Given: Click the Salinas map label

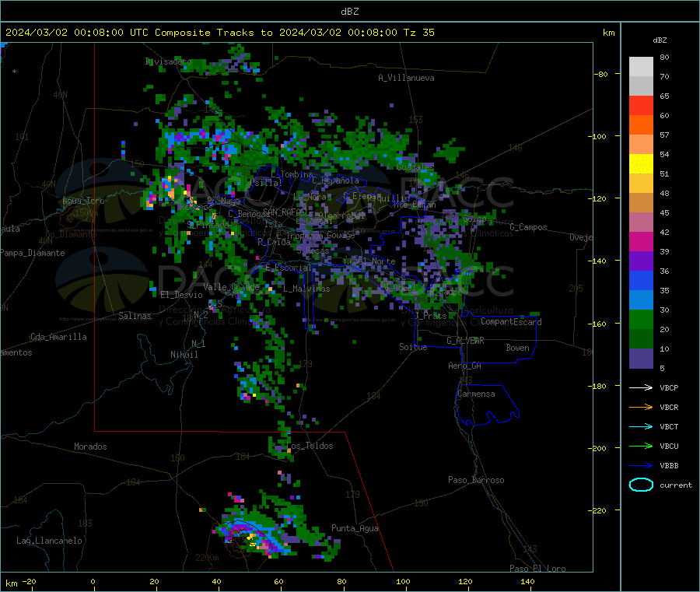Looking at the screenshot, I should 135,316.
